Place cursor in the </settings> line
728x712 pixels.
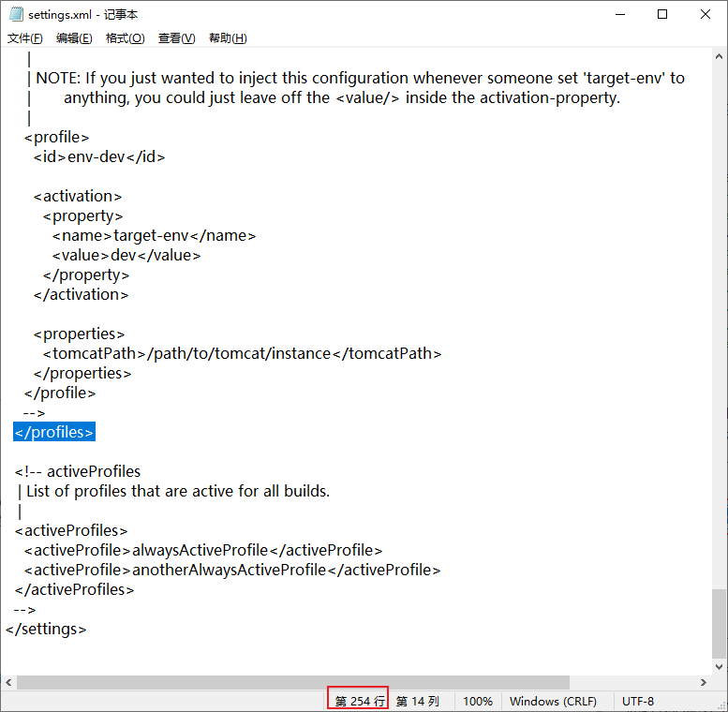point(46,630)
